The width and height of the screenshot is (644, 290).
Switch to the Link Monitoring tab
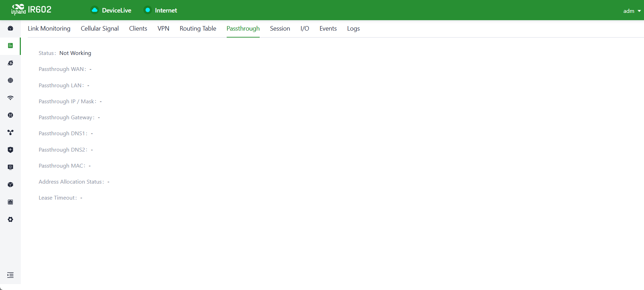click(x=49, y=29)
